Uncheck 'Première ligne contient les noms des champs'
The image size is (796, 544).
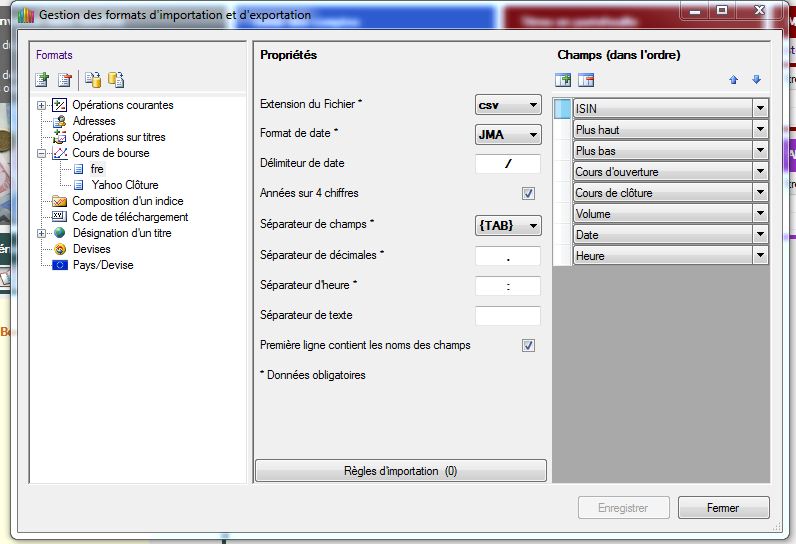(528, 346)
